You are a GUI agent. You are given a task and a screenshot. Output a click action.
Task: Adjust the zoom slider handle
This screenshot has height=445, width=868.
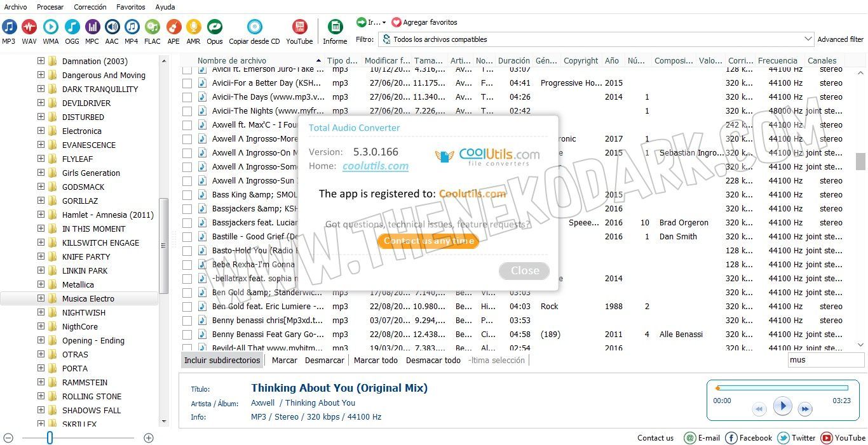click(x=50, y=438)
